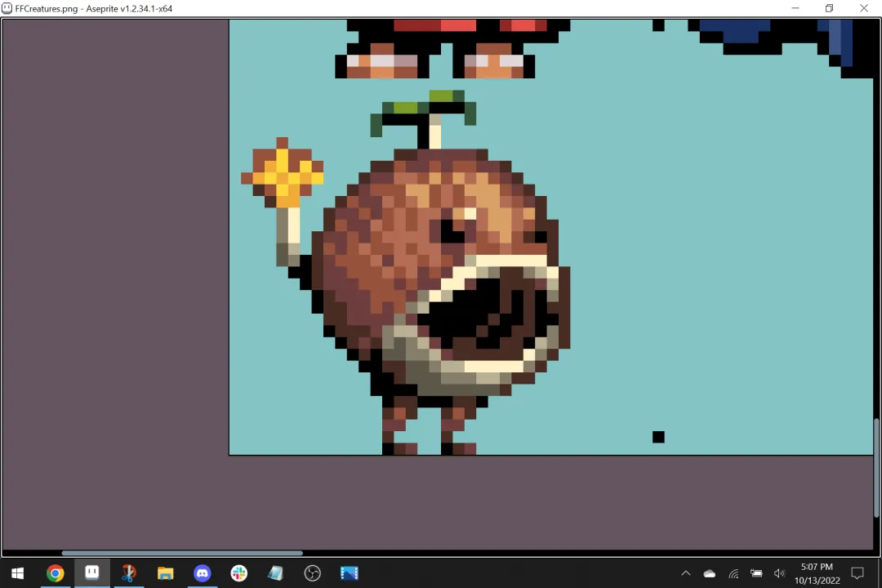Click the FFCreatures.png window title text
Image resolution: width=882 pixels, height=588 pixels.
(x=94, y=8)
